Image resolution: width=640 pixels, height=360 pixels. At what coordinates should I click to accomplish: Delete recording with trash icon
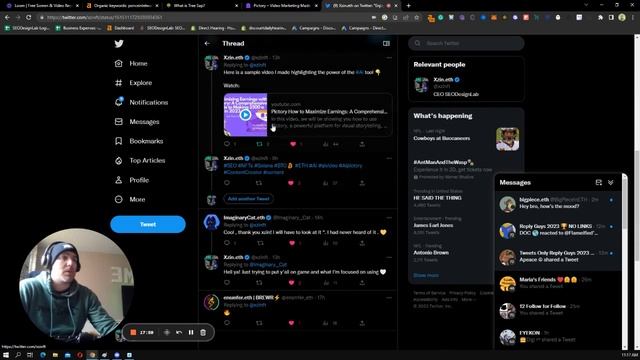click(x=203, y=333)
